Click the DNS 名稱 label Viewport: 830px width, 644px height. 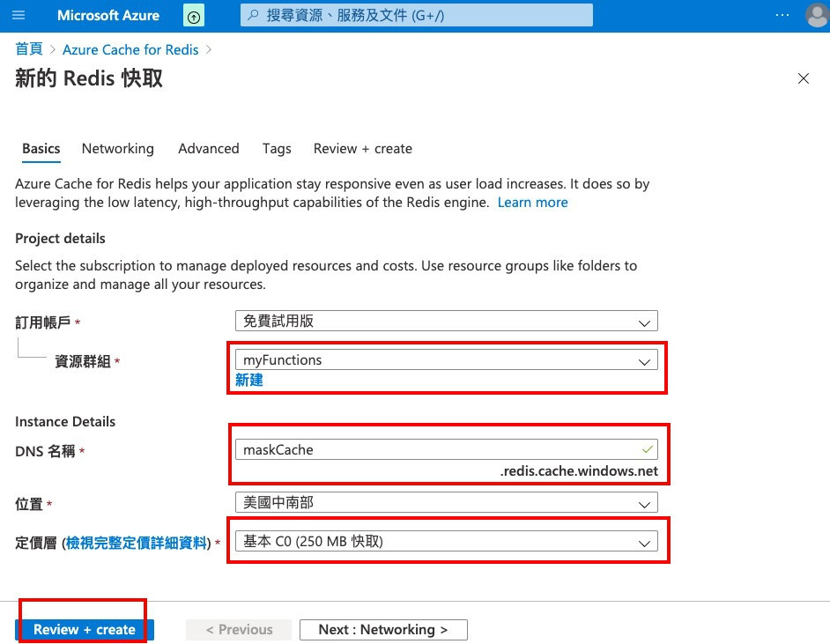coord(46,451)
